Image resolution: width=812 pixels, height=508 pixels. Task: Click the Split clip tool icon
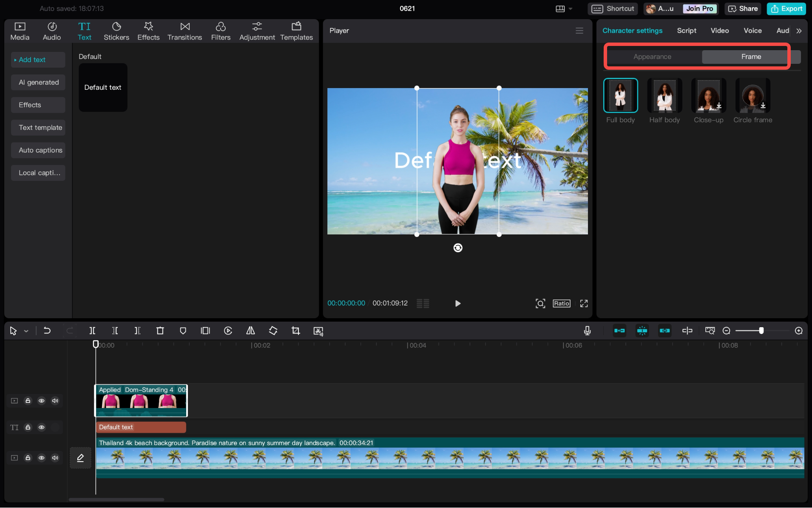click(x=92, y=331)
